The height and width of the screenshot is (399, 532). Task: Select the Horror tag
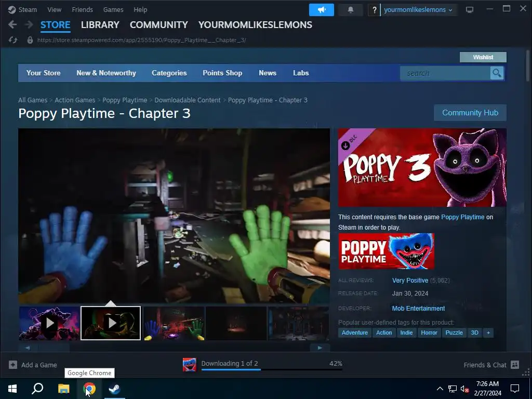429,332
